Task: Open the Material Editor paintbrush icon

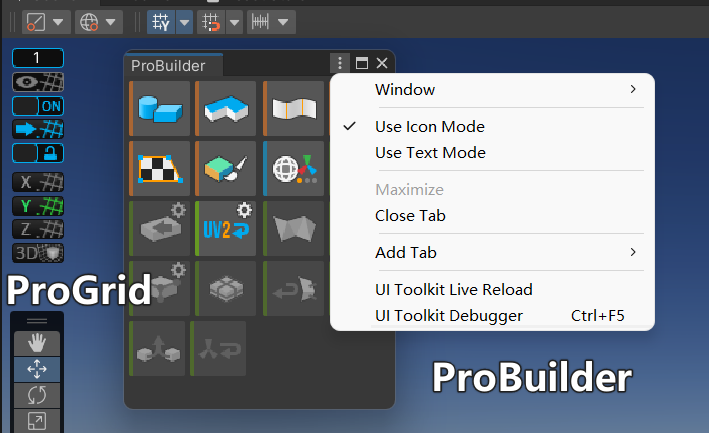Action: pyautogui.click(x=226, y=169)
